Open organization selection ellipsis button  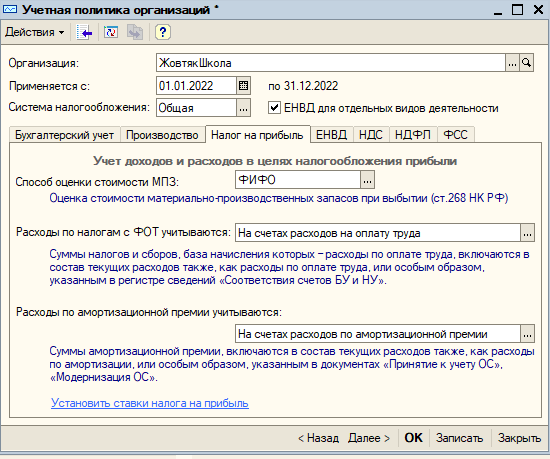click(512, 63)
